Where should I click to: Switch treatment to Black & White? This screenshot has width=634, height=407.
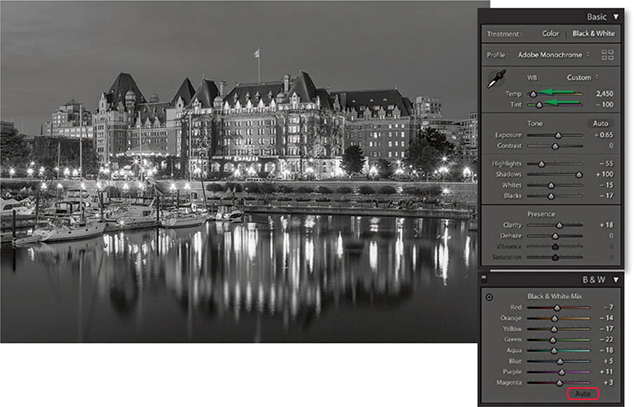point(593,34)
